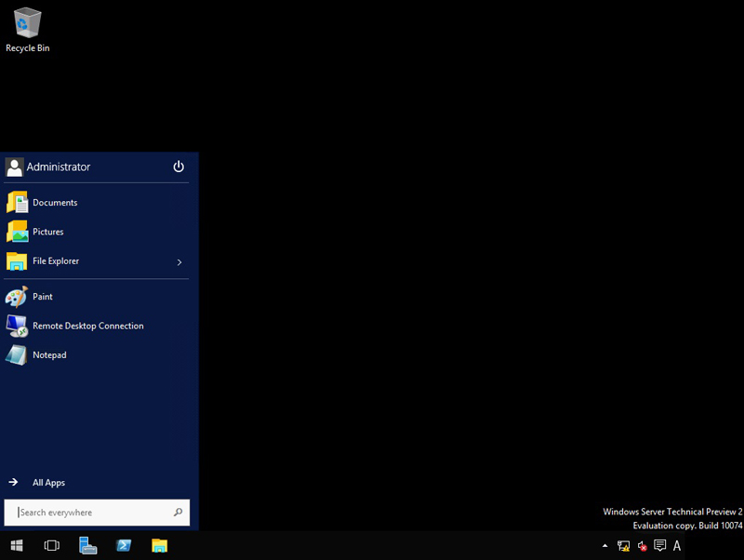744x560 pixels.
Task: Click the Administrator account name
Action: click(59, 167)
